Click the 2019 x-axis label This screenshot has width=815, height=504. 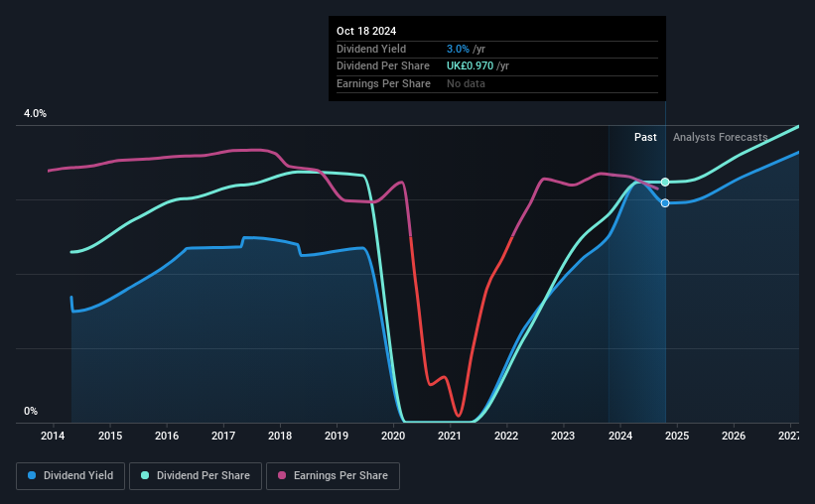(337, 436)
